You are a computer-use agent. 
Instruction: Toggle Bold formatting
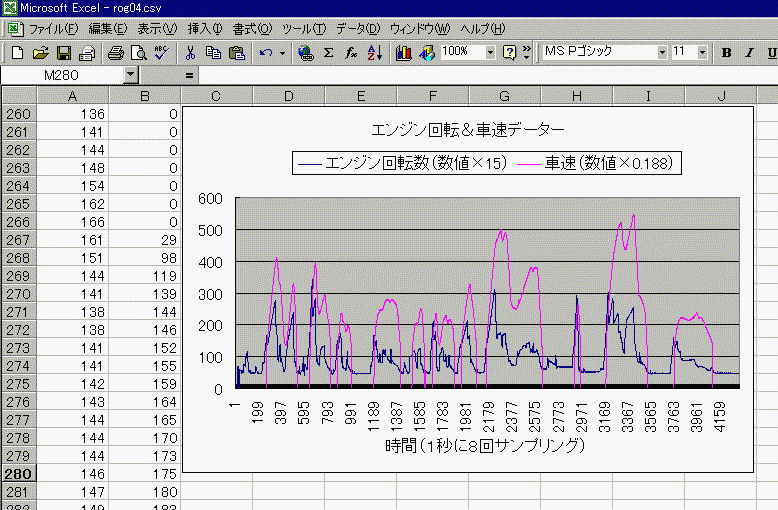(x=726, y=52)
